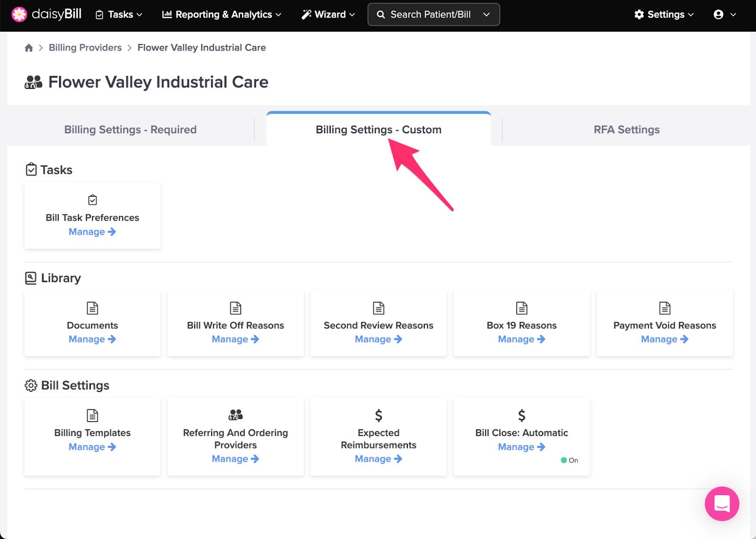Click the Expected Reimbursements card title

coord(378,439)
